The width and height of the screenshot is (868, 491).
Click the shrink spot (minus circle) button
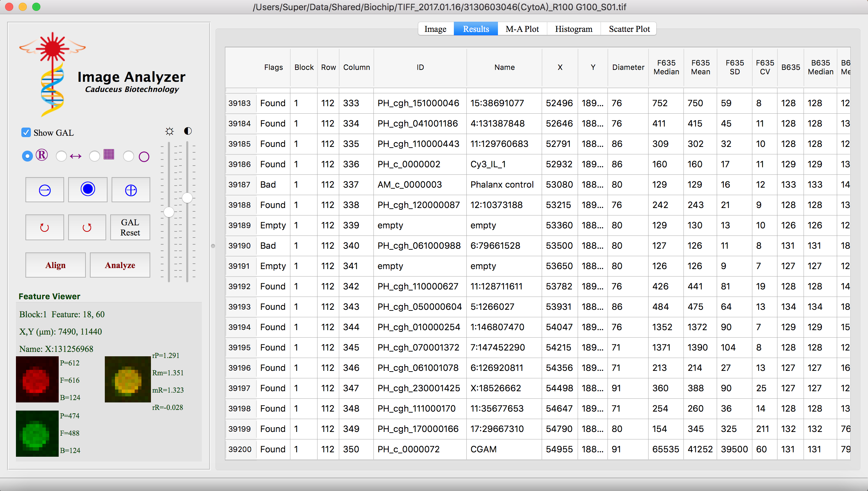[44, 190]
